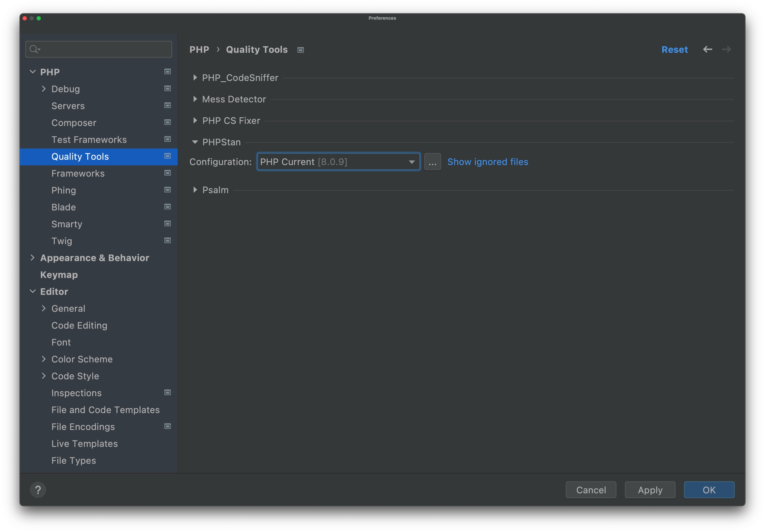
Task: Confirm with the OK button
Action: (x=709, y=490)
